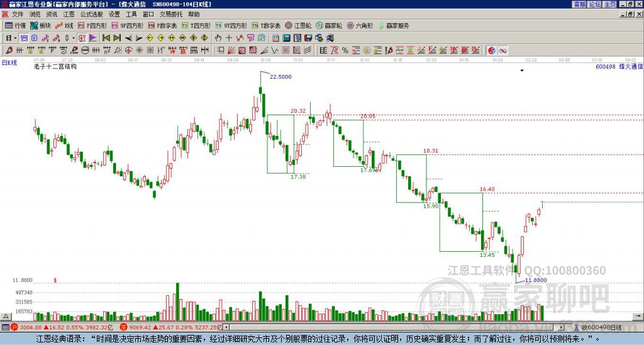The height and width of the screenshot is (345, 644).
Task: Open the 六角形 hexagon tool
Action: coord(360,25)
